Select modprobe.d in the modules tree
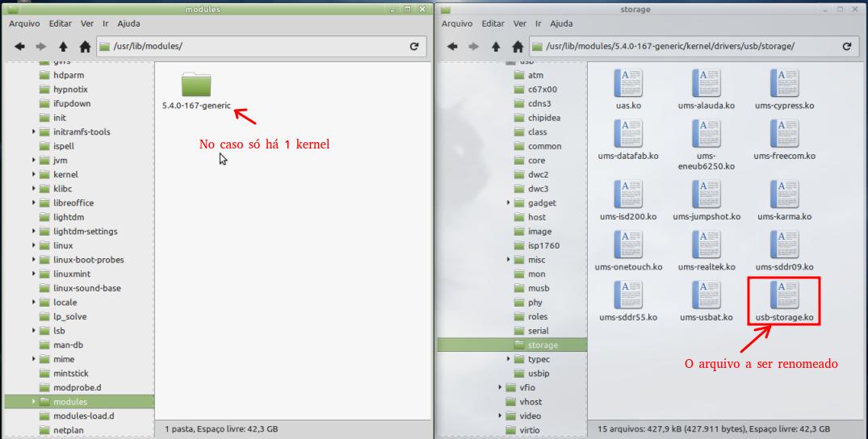Image resolution: width=868 pixels, height=439 pixels. pos(78,387)
